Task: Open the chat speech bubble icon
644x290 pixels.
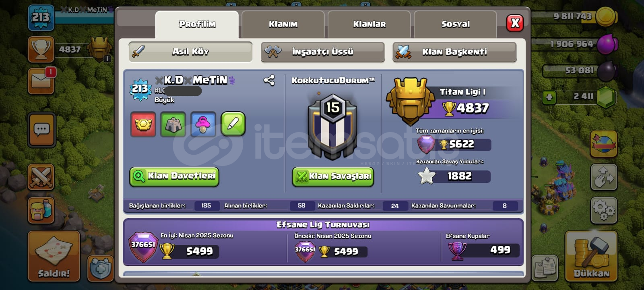Action: (41, 130)
